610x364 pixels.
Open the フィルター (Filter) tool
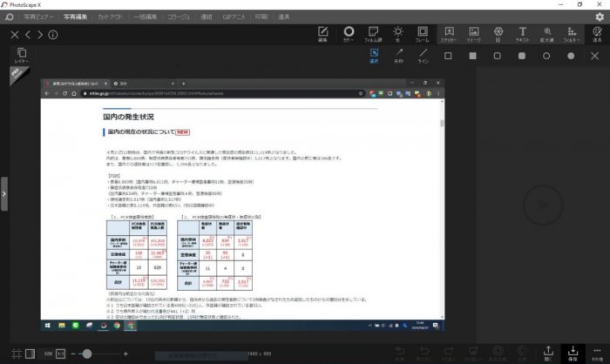click(x=572, y=34)
